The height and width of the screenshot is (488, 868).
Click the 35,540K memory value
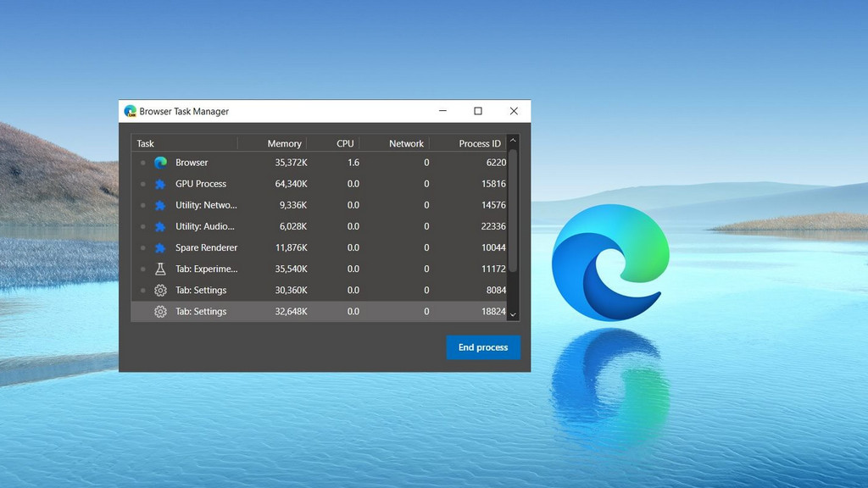coord(292,269)
